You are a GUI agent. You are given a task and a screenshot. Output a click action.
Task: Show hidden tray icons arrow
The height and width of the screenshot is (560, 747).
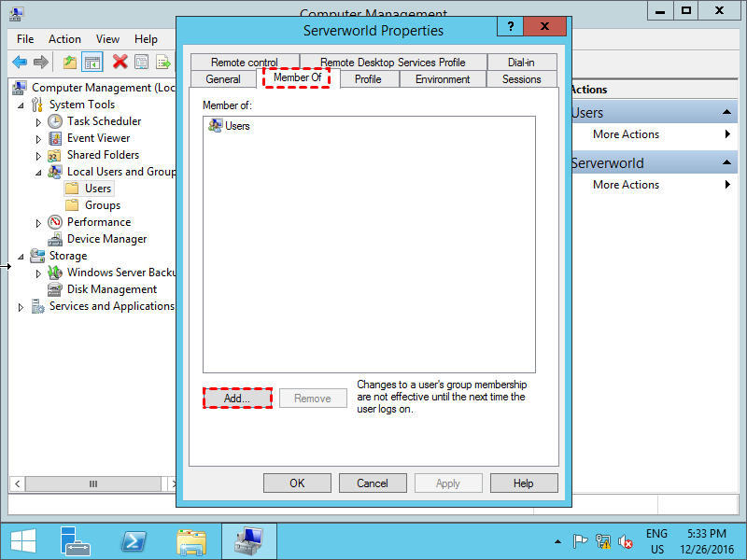557,541
